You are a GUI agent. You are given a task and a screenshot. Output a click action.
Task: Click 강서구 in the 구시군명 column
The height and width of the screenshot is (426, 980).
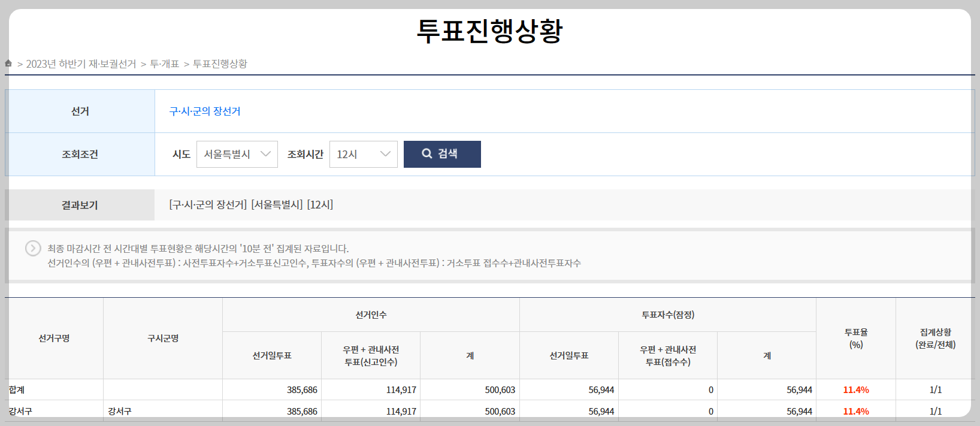pos(120,412)
